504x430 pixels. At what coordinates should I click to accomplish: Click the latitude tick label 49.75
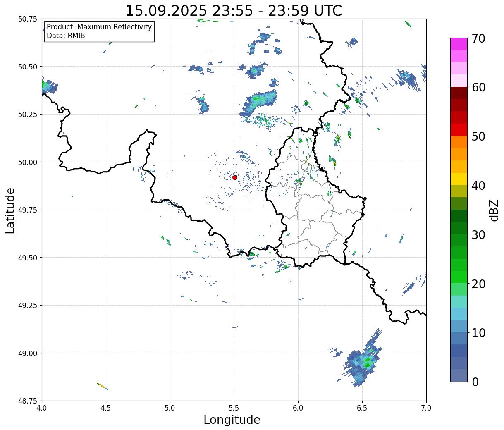(x=28, y=210)
